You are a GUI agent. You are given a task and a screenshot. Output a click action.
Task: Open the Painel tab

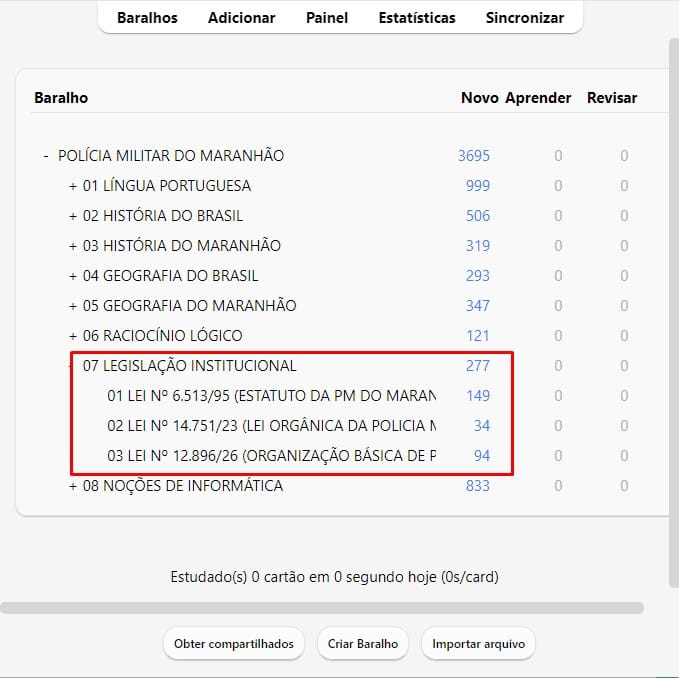[x=327, y=18]
